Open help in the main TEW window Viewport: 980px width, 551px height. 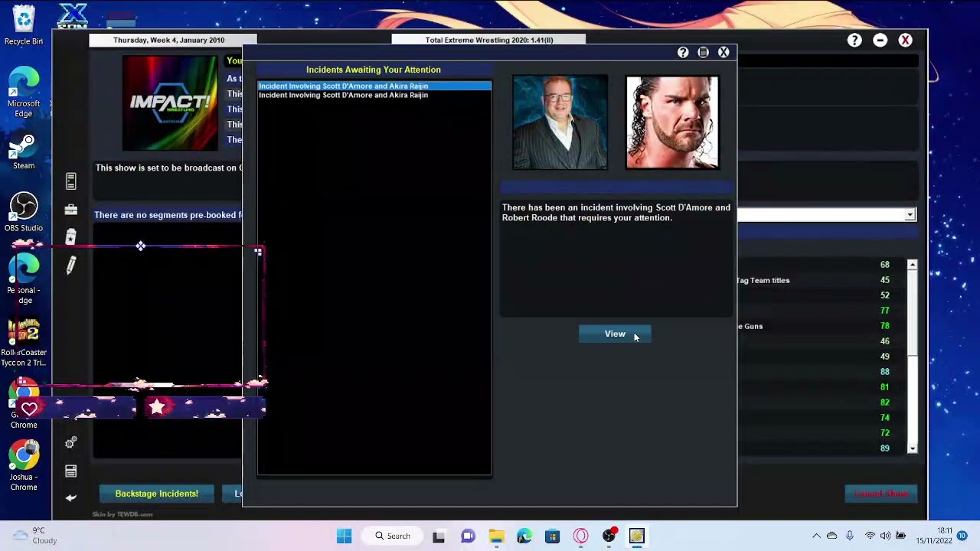tap(854, 40)
